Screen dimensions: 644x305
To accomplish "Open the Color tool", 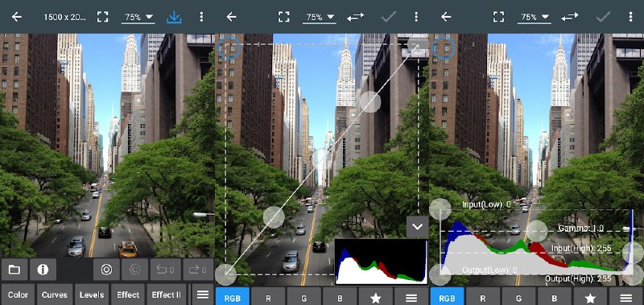I will point(18,295).
